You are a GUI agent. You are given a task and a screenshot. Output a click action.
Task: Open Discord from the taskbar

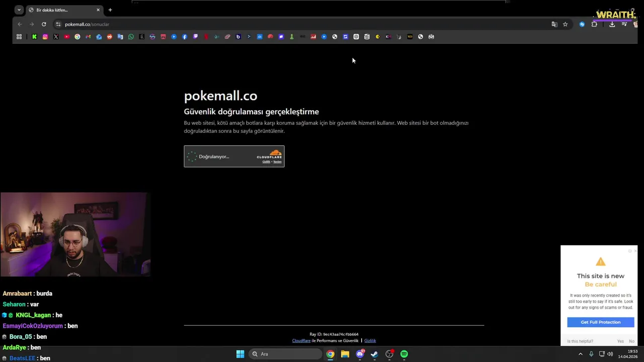pos(360,354)
